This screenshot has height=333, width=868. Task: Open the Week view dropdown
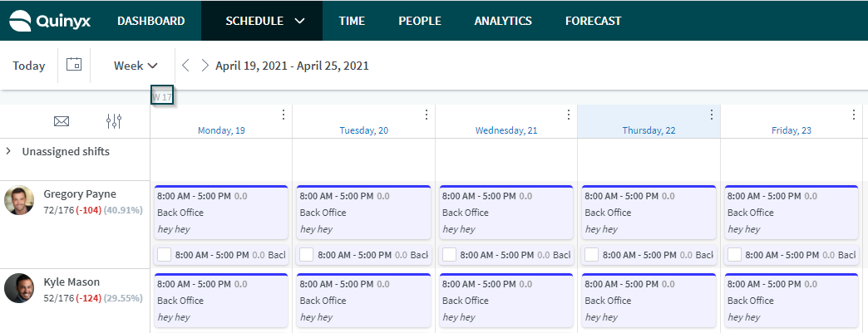pos(136,66)
